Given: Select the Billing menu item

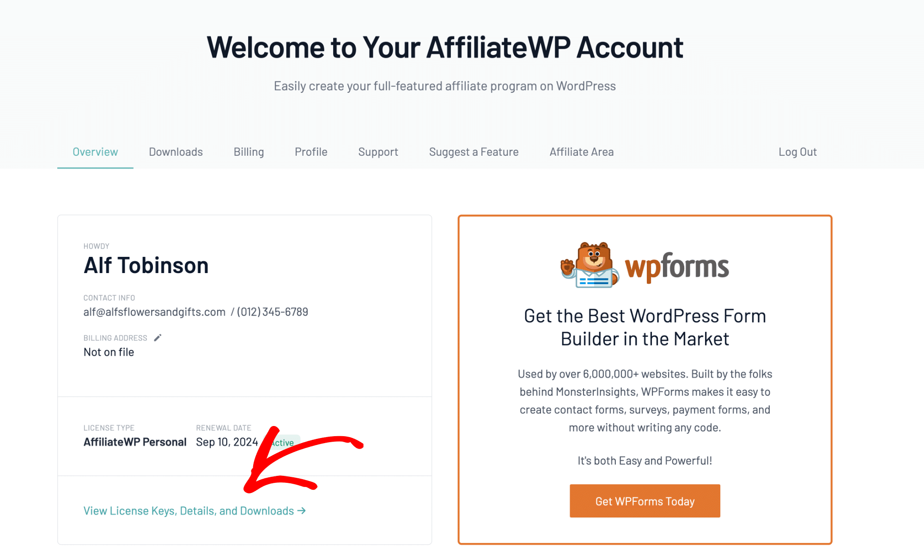Looking at the screenshot, I should pos(249,151).
